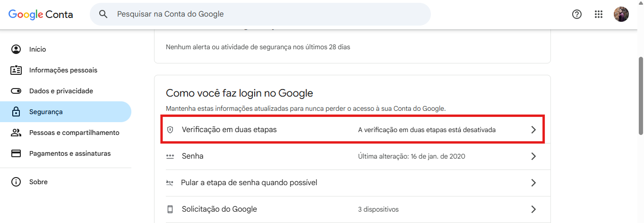Open the Google apps grid icon
Image resolution: width=644 pixels, height=223 pixels.
pyautogui.click(x=599, y=14)
